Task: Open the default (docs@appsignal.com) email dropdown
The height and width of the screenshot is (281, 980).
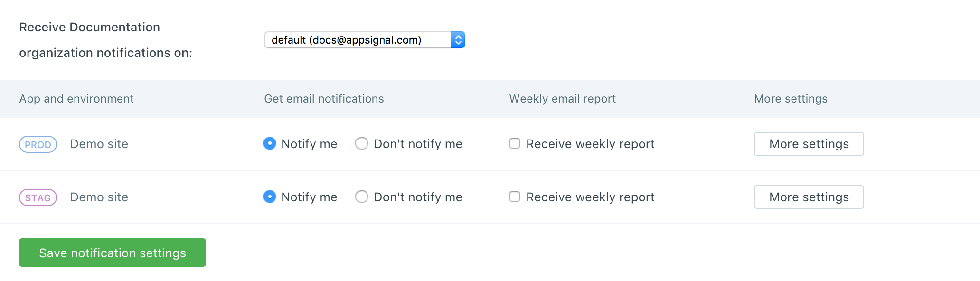Action: [x=357, y=40]
